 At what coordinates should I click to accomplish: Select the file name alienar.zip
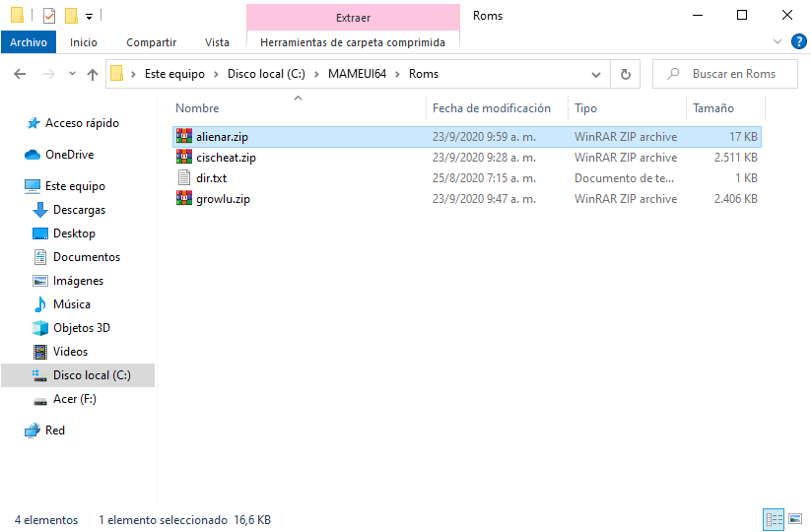click(x=222, y=137)
